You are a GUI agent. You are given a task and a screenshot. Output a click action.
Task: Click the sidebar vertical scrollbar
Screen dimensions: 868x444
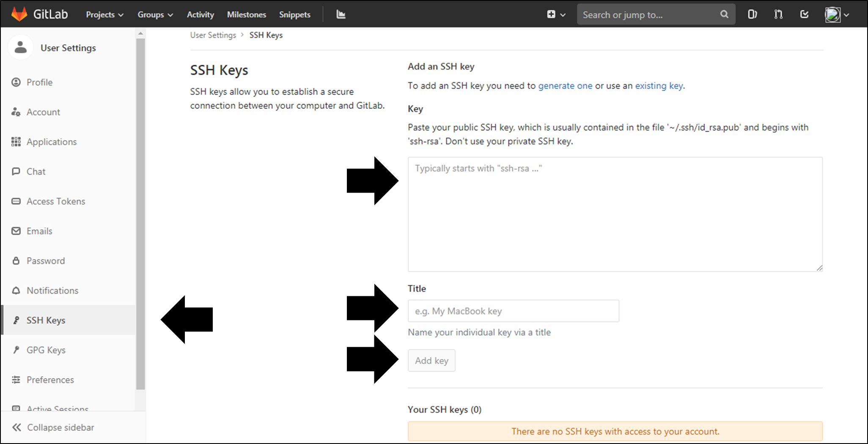[140, 212]
